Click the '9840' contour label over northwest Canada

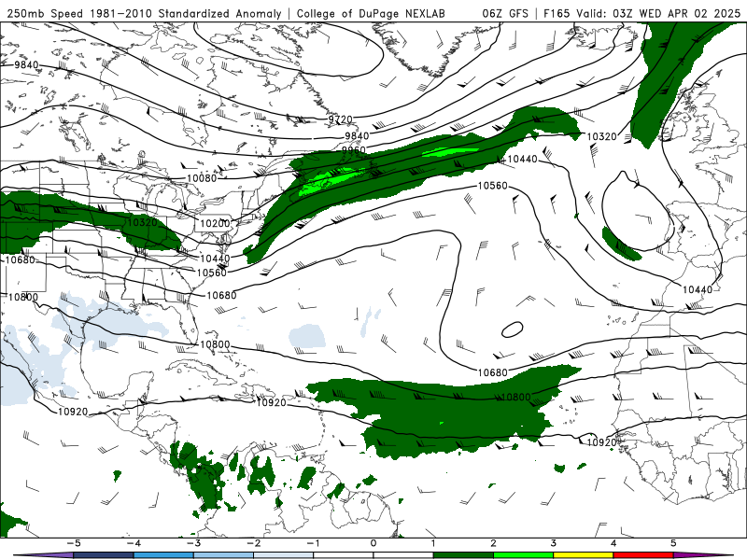click(x=27, y=64)
